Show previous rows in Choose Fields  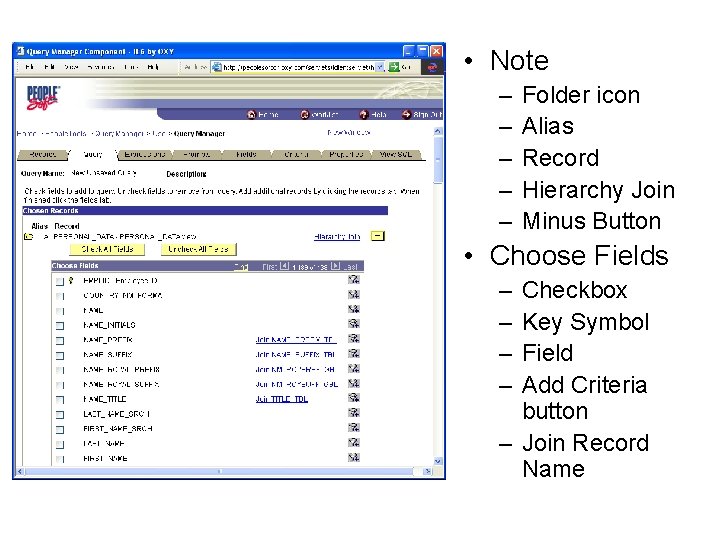click(x=285, y=266)
